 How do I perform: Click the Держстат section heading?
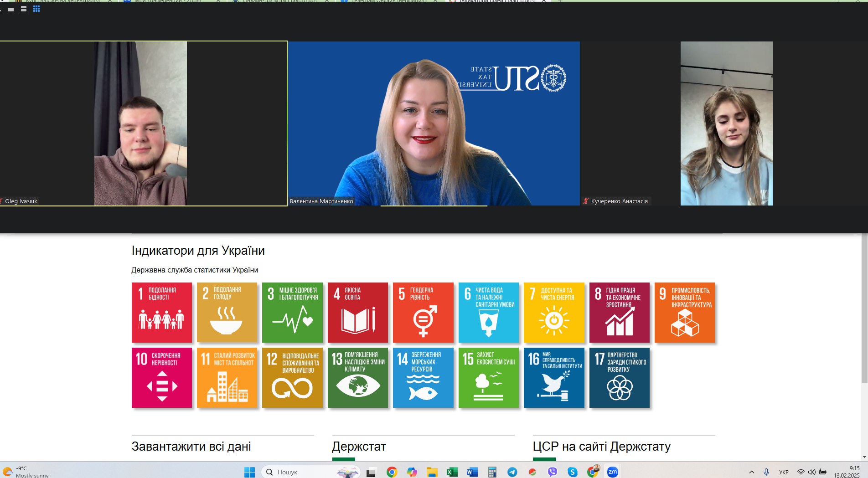coord(359,447)
